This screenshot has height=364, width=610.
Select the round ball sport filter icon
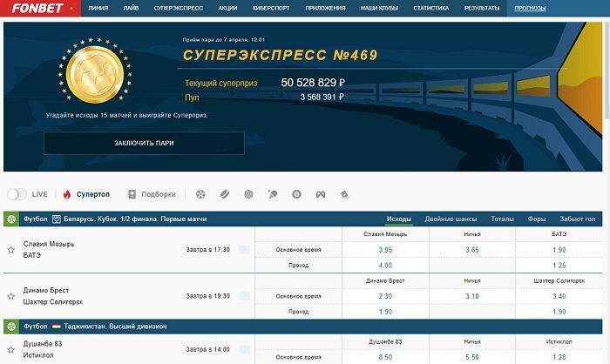click(296, 194)
